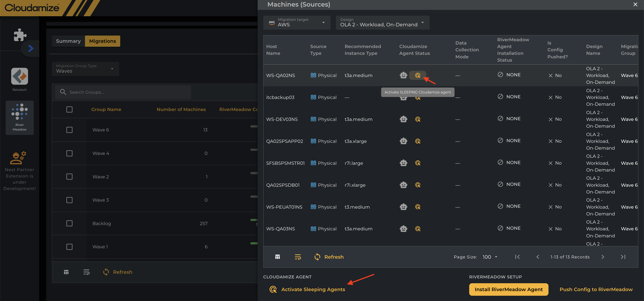644x301 pixels.
Task: Go to last page of machine records
Action: pos(623,257)
